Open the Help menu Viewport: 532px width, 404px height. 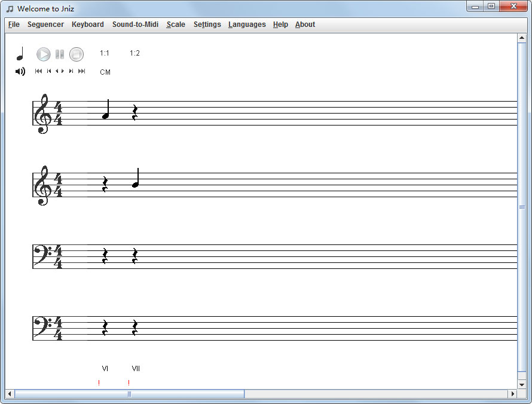click(280, 25)
